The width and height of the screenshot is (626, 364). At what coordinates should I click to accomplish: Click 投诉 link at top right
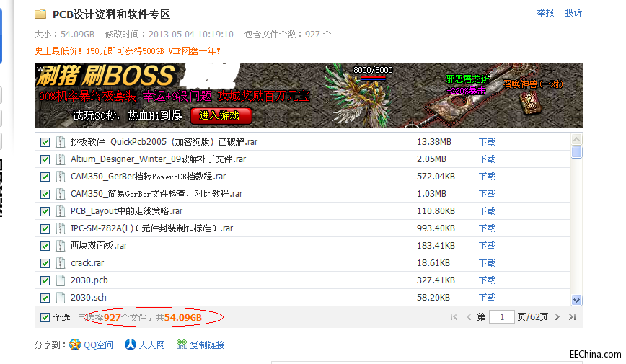tap(573, 13)
